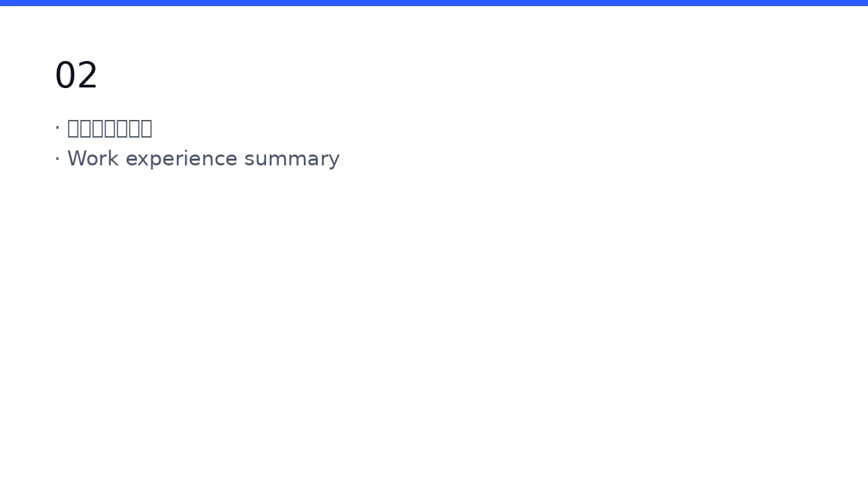Click the letter "W" starting the English subtitle
The width and height of the screenshot is (868, 488).
pos(76,158)
